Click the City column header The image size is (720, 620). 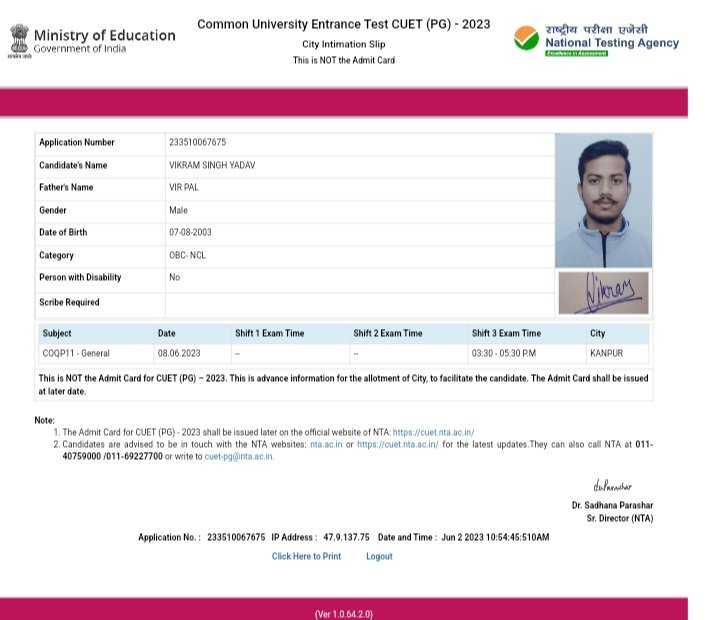597,333
